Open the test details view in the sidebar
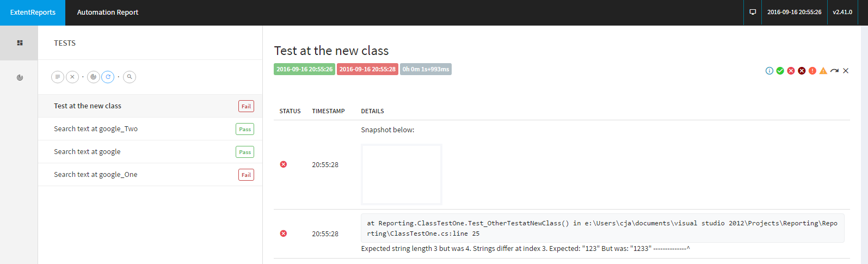 [20, 43]
